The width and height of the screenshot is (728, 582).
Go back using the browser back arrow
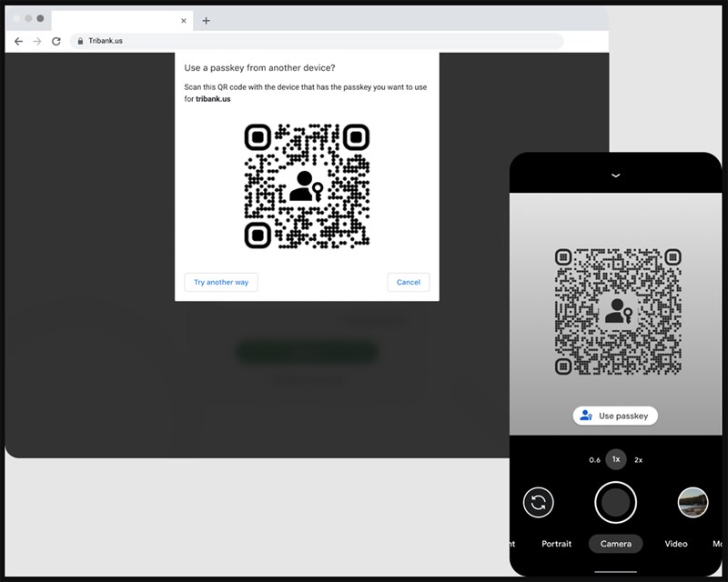click(x=18, y=41)
